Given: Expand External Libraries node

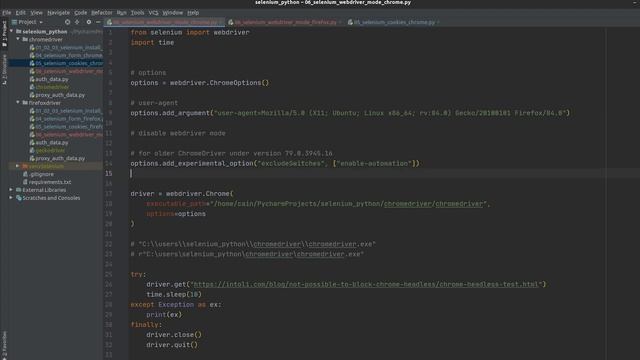Looking at the screenshot, I should [x=11, y=190].
